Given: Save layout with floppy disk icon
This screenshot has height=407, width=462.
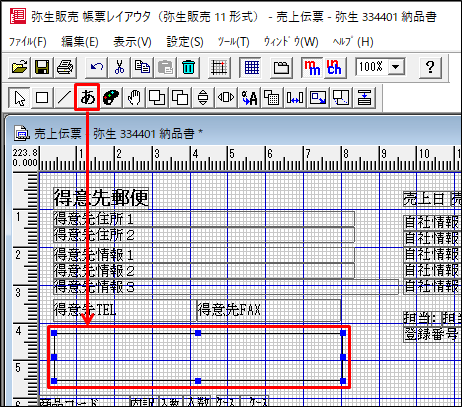Looking at the screenshot, I should pyautogui.click(x=42, y=67).
